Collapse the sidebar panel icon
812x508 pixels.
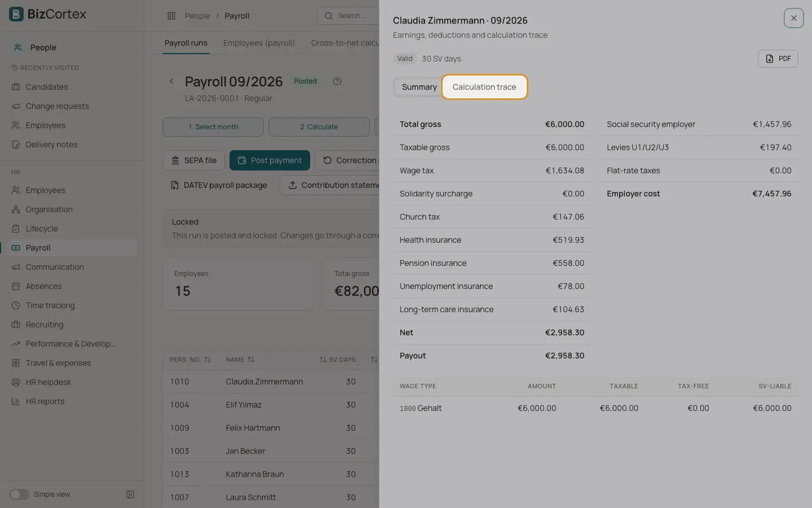pyautogui.click(x=130, y=494)
